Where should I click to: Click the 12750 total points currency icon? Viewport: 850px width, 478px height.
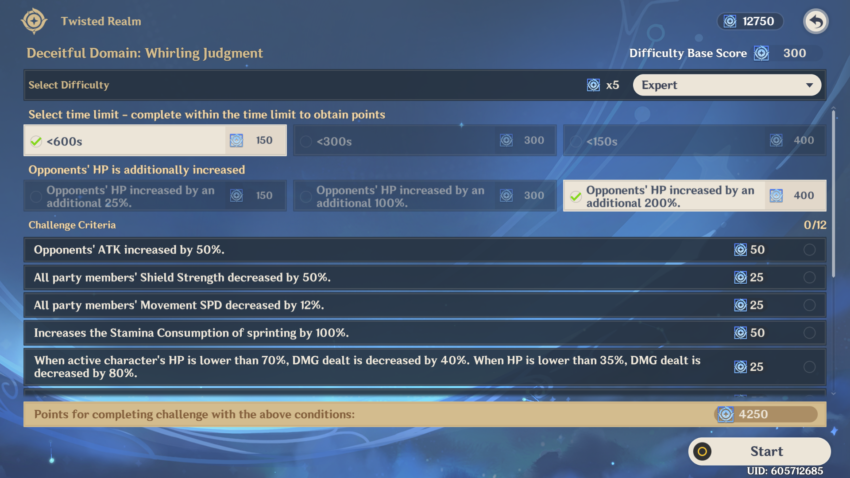(x=729, y=21)
